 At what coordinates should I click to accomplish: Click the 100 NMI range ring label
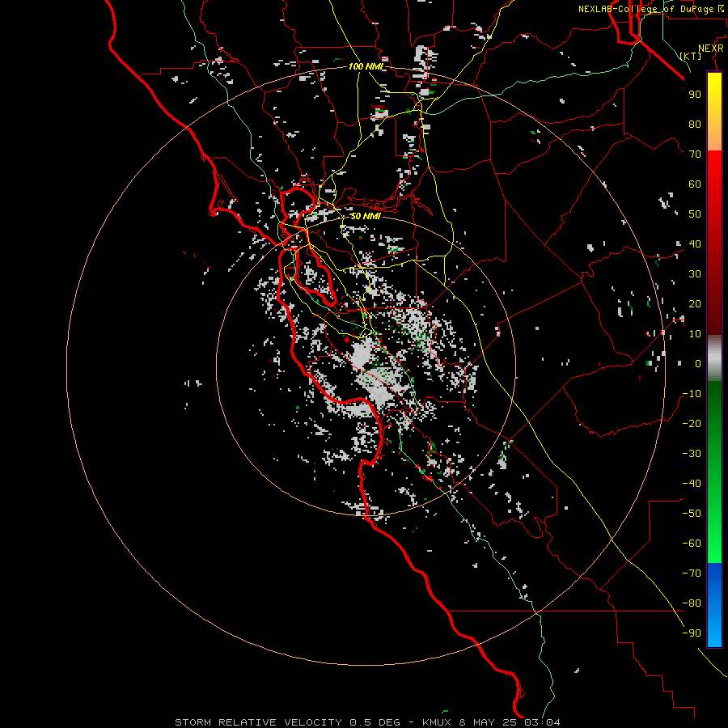[x=366, y=67]
